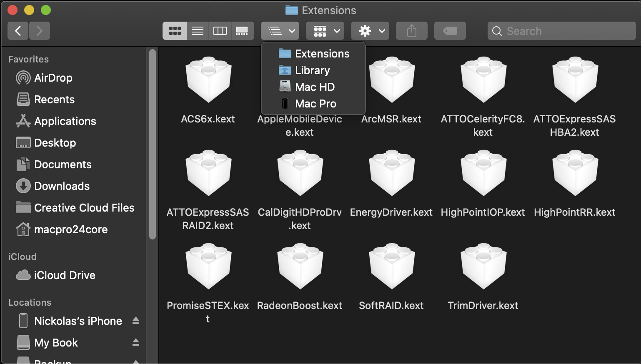The height and width of the screenshot is (364, 641).
Task: Select the ArcMSR.kext file
Action: (391, 91)
